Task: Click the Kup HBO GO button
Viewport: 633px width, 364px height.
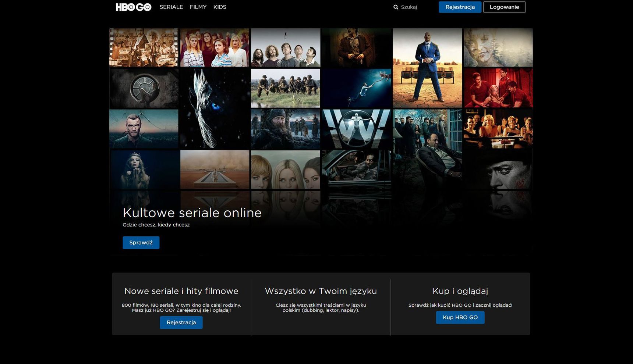Action: 460,317
